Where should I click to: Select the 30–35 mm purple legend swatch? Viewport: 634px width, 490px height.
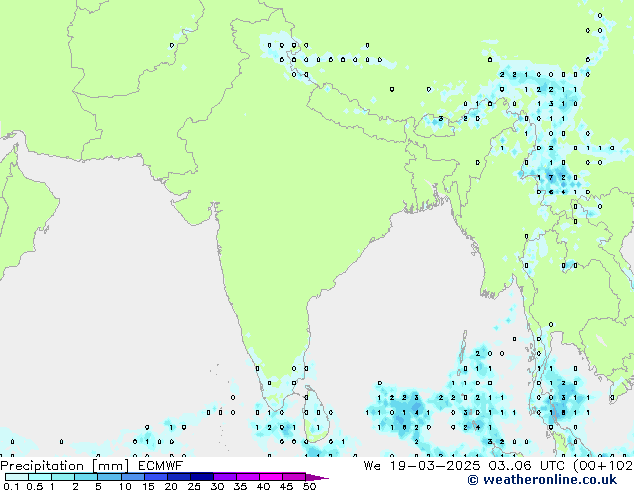225,477
